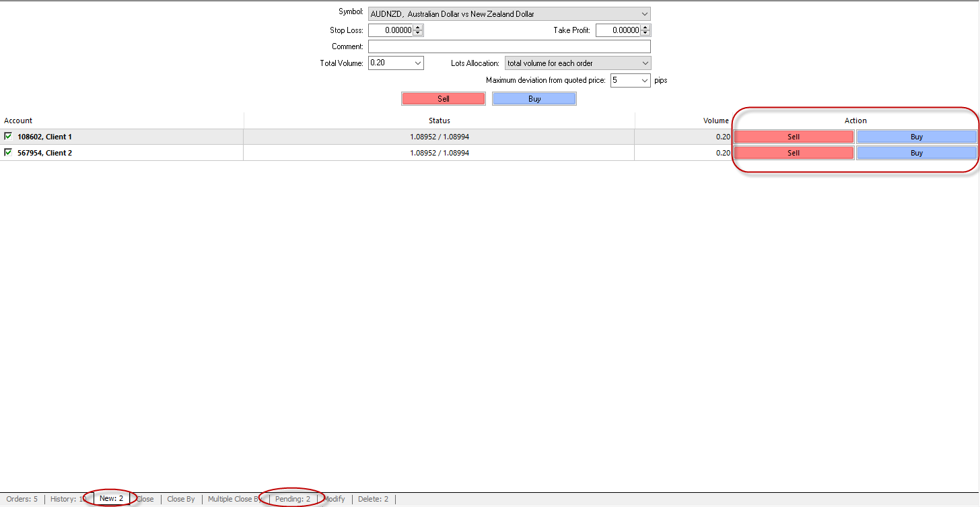
Task: Increase Stop Loss with the up arrow
Action: click(418, 28)
